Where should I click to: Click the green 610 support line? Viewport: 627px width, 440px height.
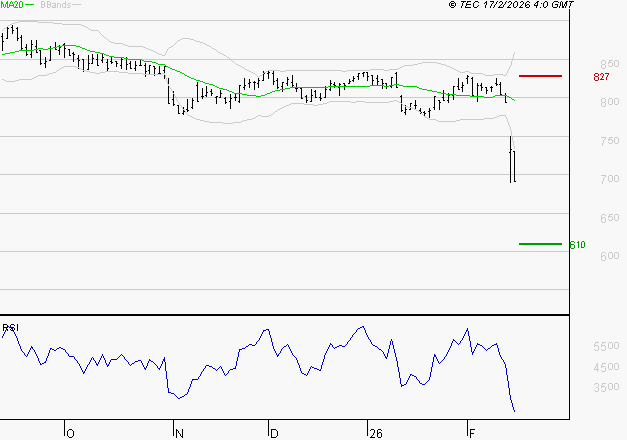pos(540,244)
